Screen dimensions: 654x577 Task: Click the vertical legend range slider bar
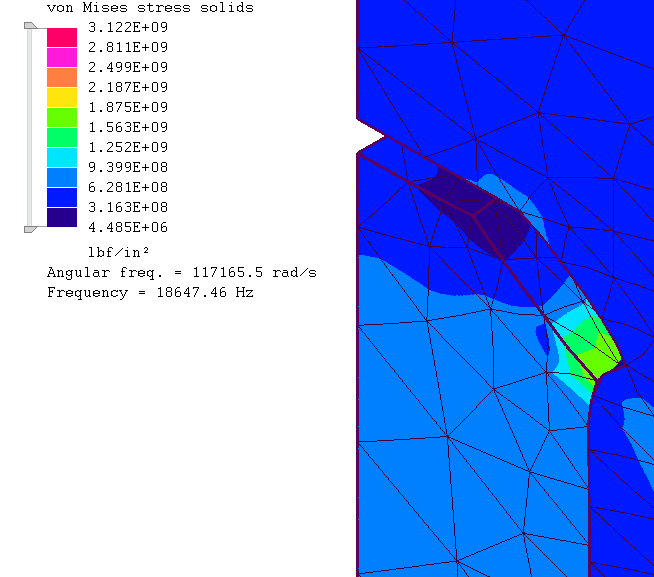pos(30,127)
